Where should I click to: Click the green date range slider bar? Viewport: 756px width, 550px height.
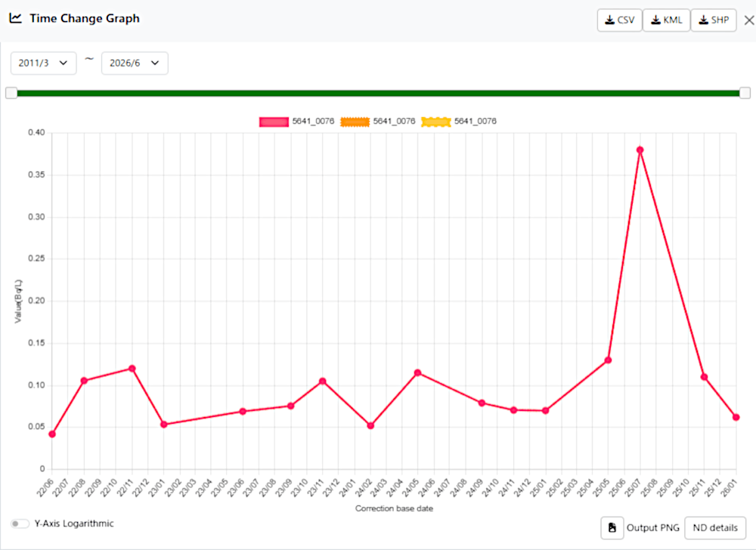pos(378,93)
